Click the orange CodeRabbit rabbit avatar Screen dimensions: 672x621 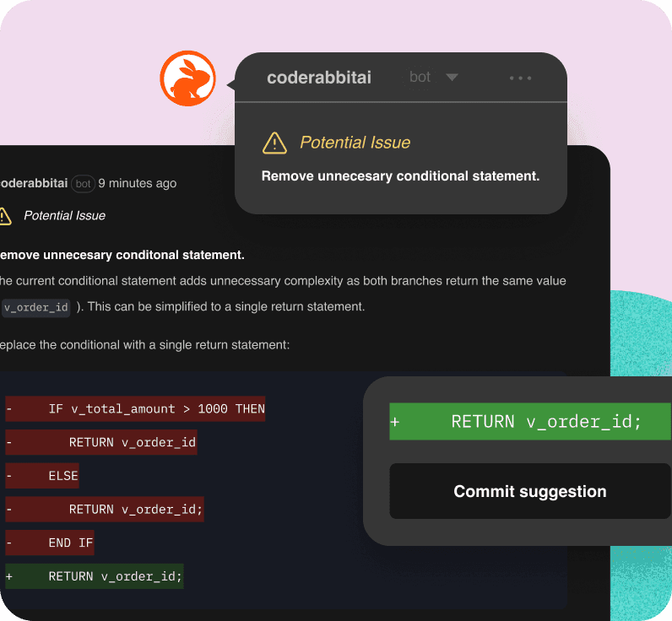click(x=187, y=78)
